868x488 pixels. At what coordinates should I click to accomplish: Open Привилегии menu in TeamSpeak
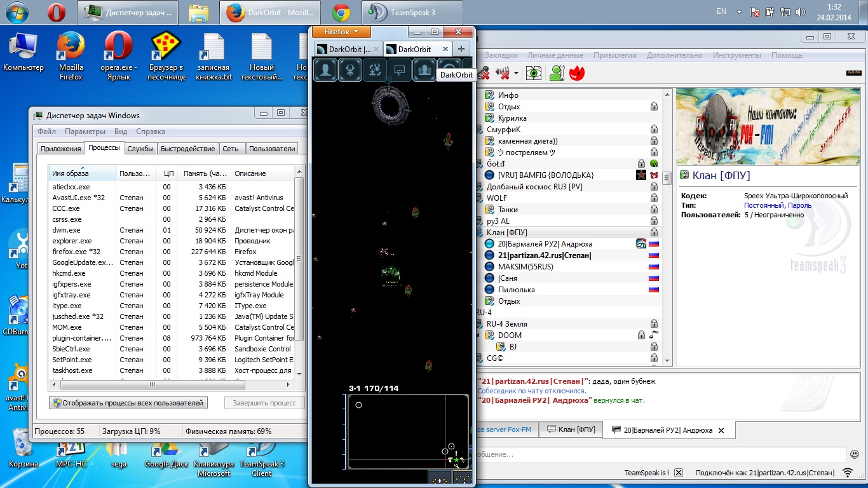(615, 55)
